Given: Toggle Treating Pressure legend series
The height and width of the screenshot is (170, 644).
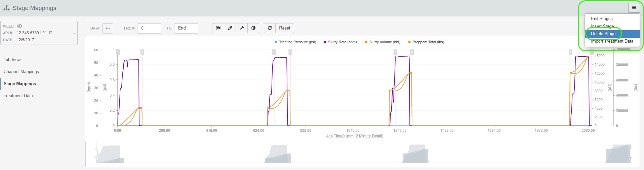Looking at the screenshot, I should pos(295,42).
